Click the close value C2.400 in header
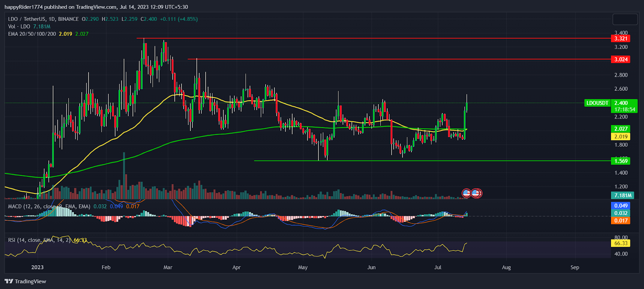The height and width of the screenshot is (289, 644). 149,19
